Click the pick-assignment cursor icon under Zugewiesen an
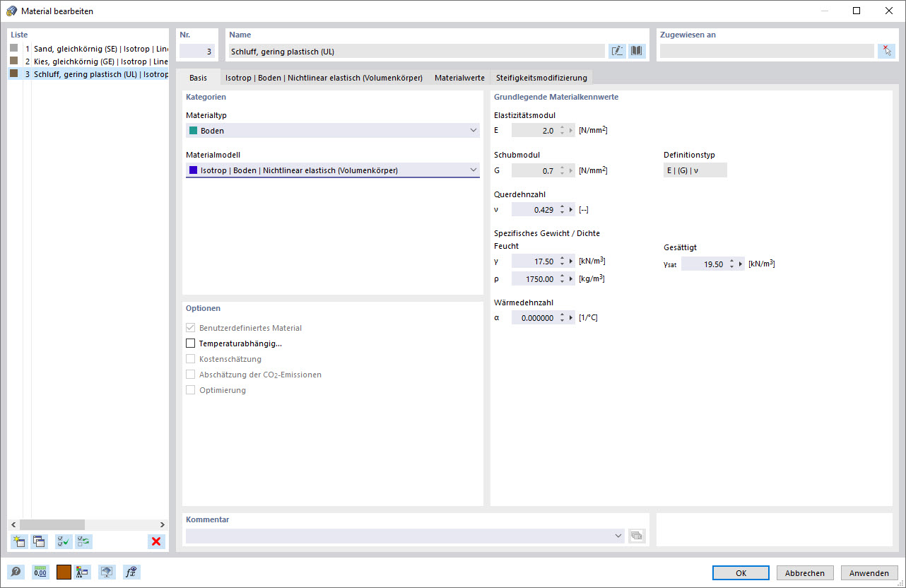Viewport: 906px width, 588px height. (886, 51)
